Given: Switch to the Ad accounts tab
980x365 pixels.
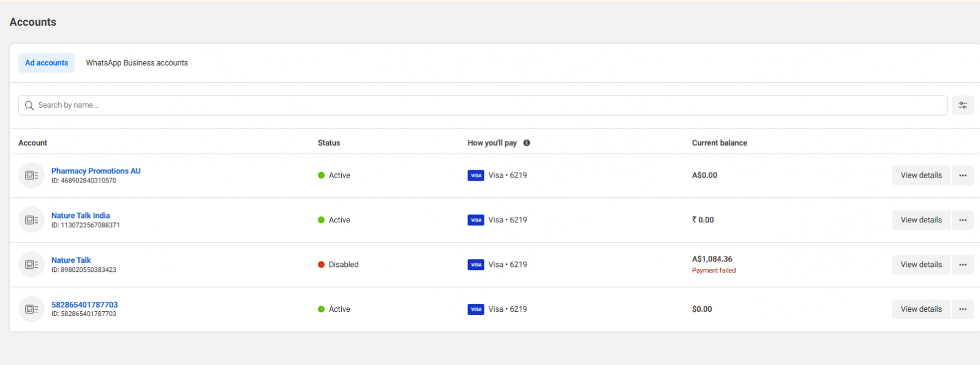Looking at the screenshot, I should point(47,63).
